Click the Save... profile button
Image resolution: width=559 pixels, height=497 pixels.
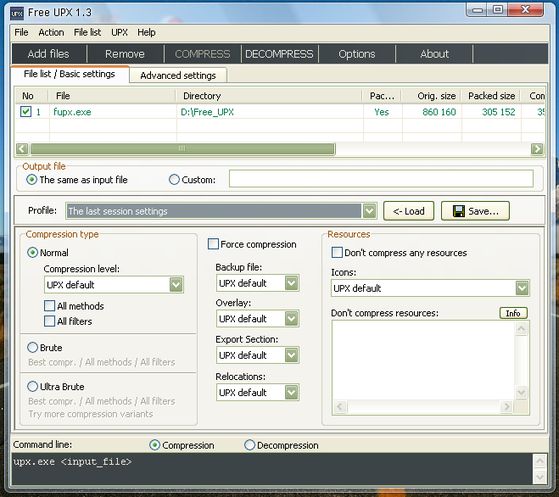tap(475, 211)
